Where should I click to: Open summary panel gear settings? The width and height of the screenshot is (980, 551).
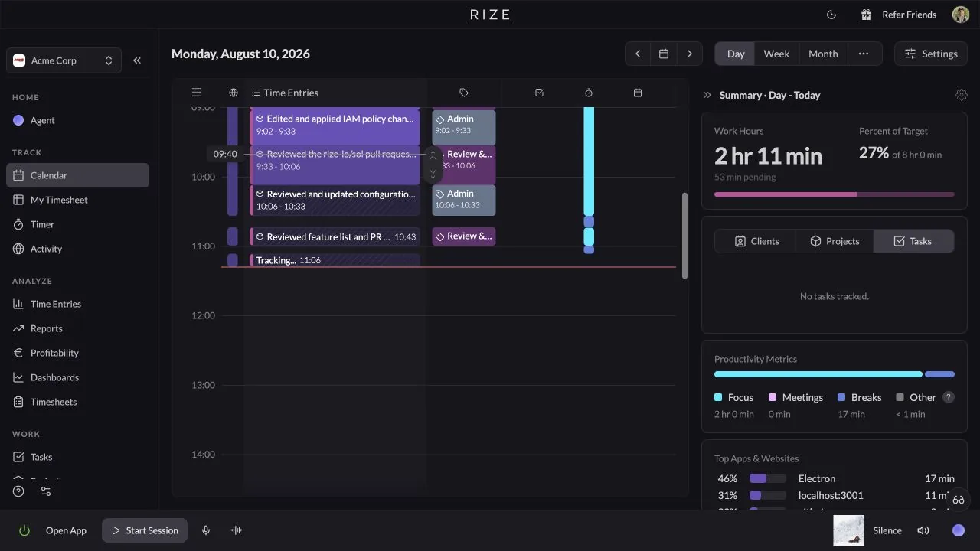962,95
